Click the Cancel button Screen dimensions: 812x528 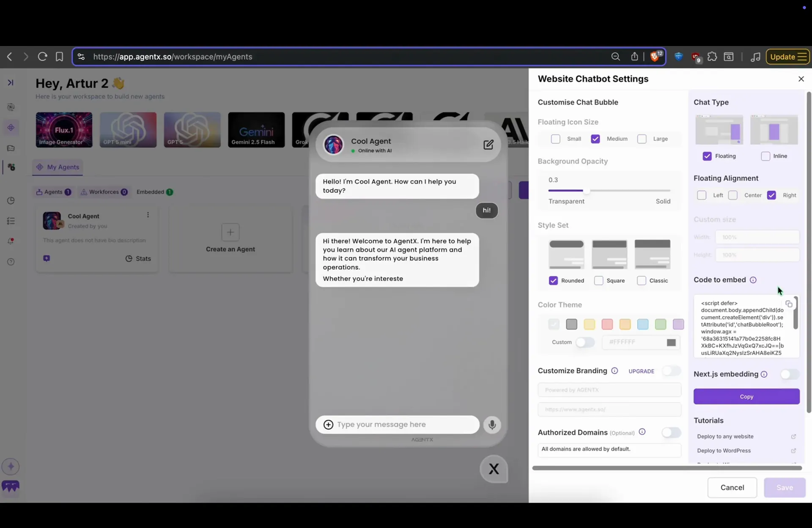click(x=732, y=487)
